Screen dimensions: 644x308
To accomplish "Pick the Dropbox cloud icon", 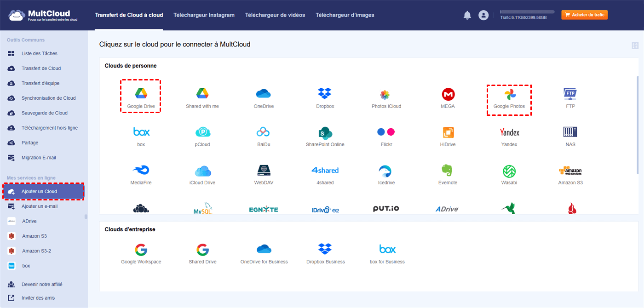I will 325,94.
